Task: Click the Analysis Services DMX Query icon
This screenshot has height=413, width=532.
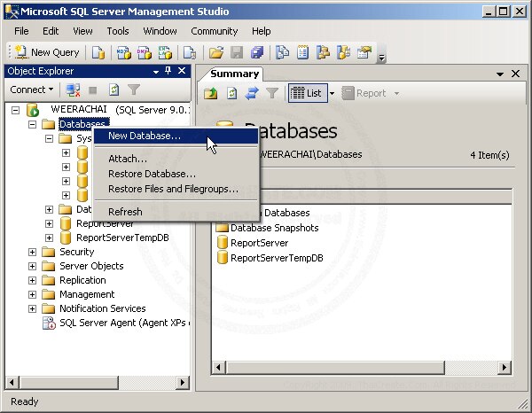Action: click(x=145, y=52)
